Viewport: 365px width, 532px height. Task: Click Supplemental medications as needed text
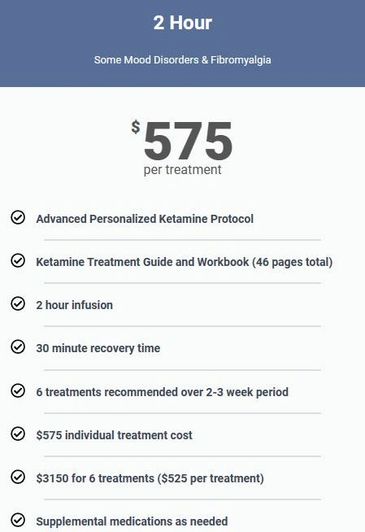click(x=132, y=521)
